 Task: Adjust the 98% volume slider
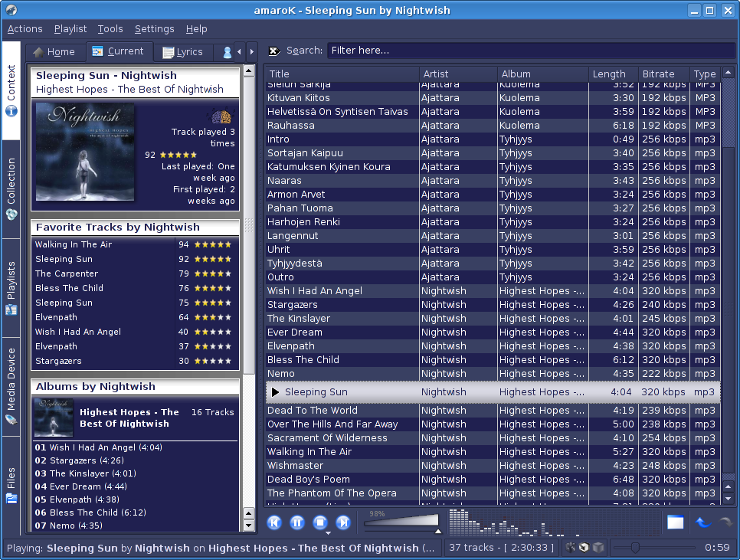click(x=403, y=522)
